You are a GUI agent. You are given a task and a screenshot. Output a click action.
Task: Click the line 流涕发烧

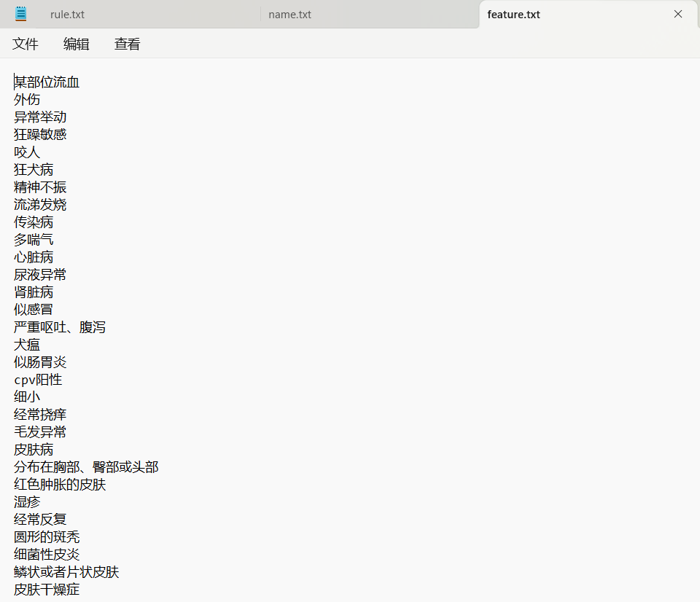point(40,204)
